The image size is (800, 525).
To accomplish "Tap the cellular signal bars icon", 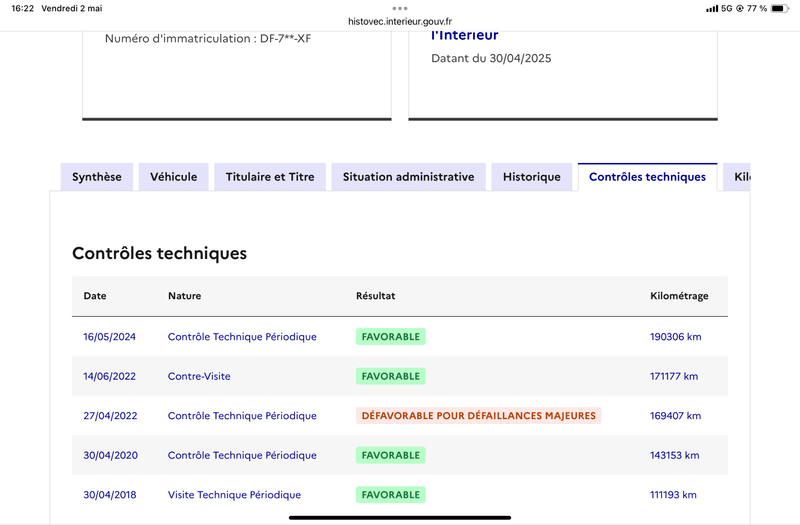I will pos(712,8).
